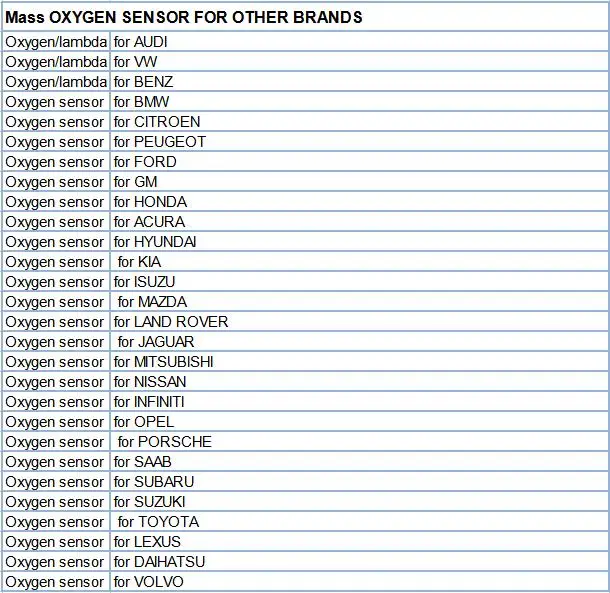Click the table header 'Mass OXYGEN SENSOR FOR OTHER BRANDS'
The height and width of the screenshot is (593, 610).
(184, 18)
